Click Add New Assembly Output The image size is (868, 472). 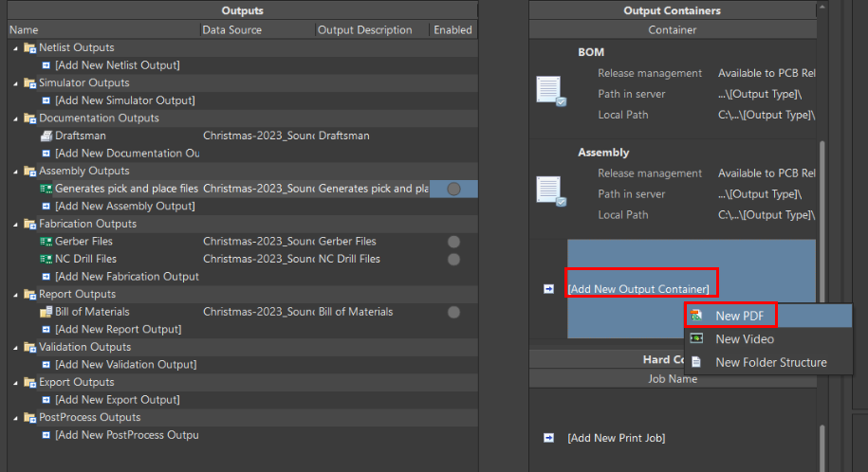(125, 207)
